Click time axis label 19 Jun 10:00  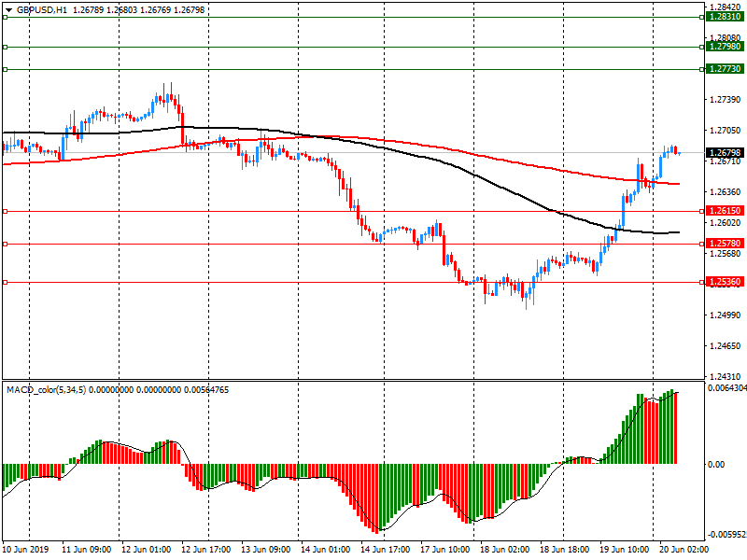625,549
